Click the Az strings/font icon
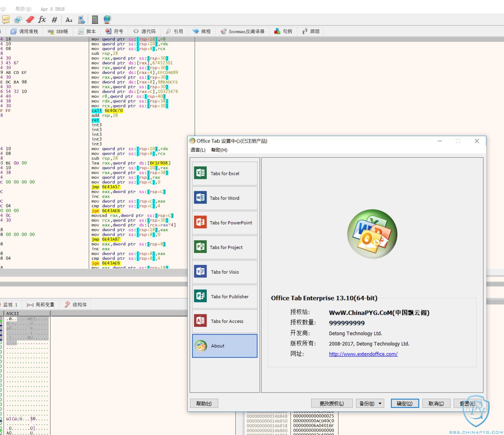This screenshot has width=504, height=435. [69, 20]
